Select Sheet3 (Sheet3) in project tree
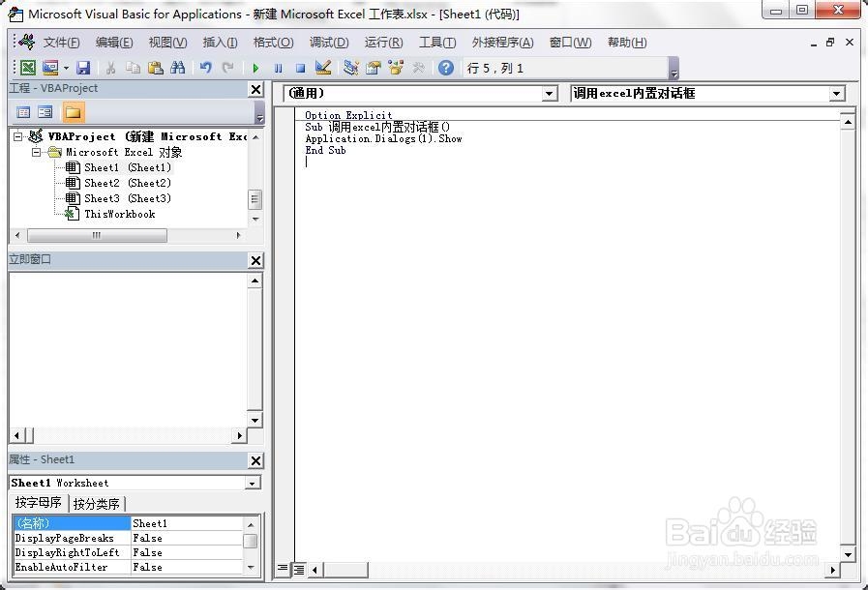 (x=128, y=198)
